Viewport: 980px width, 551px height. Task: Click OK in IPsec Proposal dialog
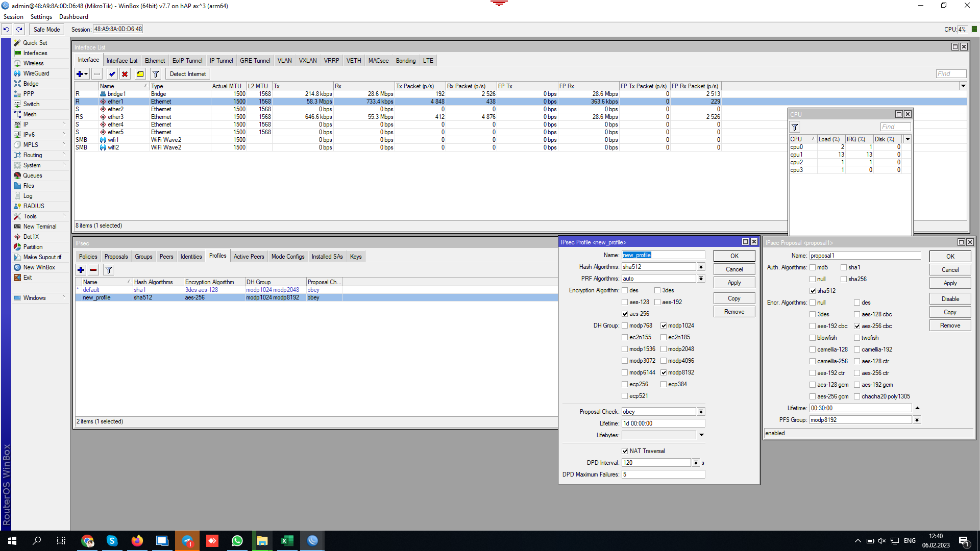point(950,257)
